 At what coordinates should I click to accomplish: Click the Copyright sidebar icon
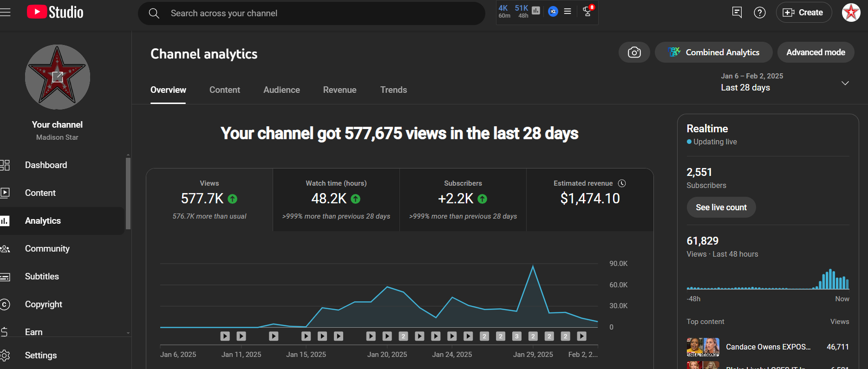(x=5, y=304)
